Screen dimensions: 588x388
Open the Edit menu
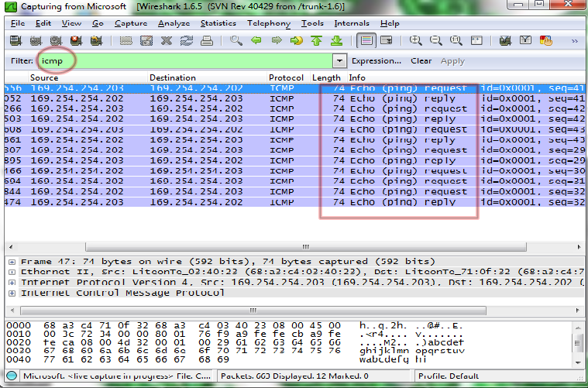pos(43,23)
